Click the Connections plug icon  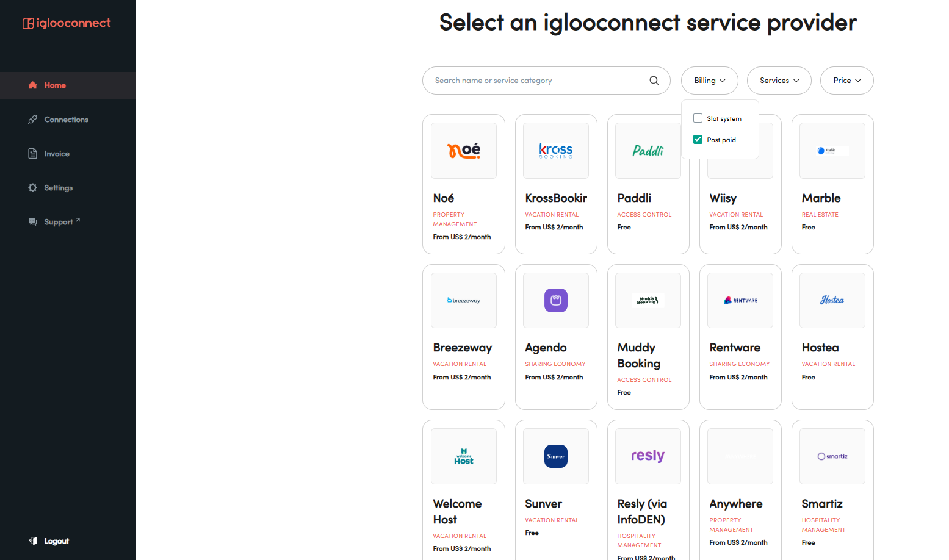click(x=33, y=120)
